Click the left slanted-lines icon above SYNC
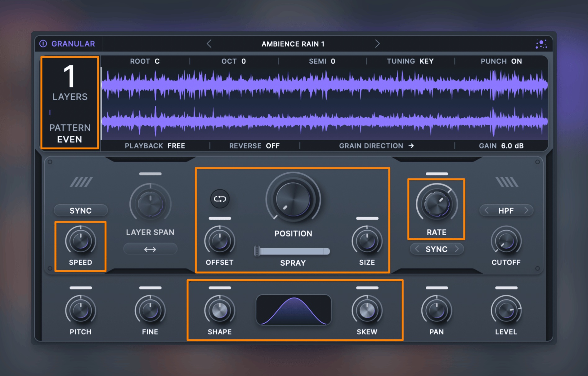 [x=81, y=182]
